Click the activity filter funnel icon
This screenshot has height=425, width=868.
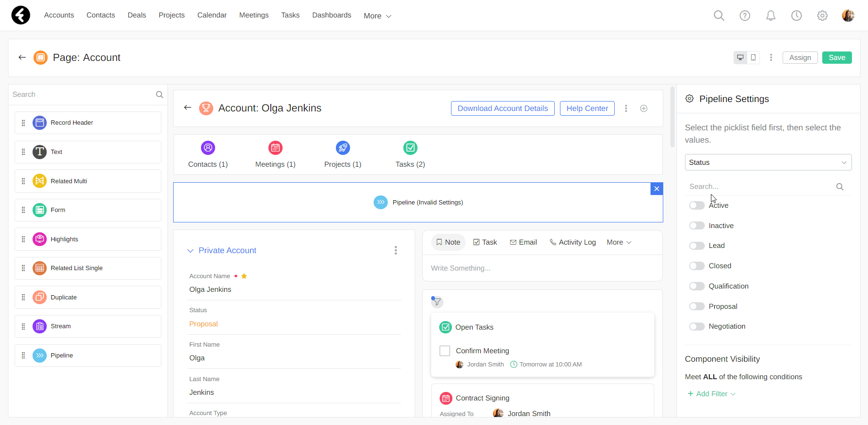pyautogui.click(x=437, y=302)
